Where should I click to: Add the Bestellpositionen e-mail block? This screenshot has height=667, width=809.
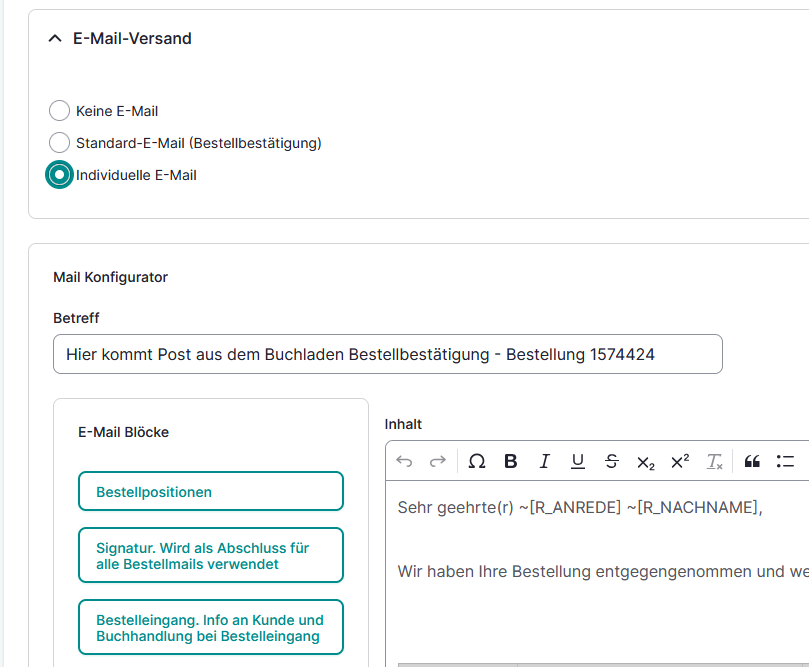tap(211, 491)
